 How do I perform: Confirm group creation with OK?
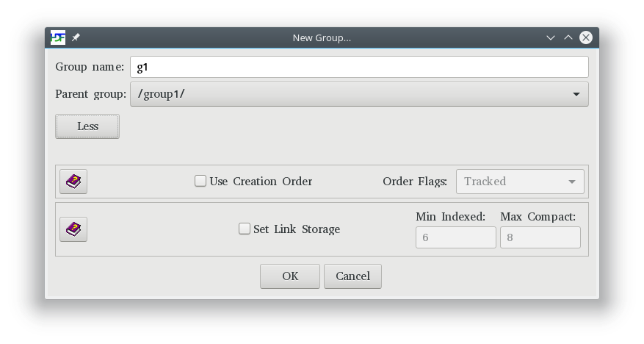click(x=290, y=276)
